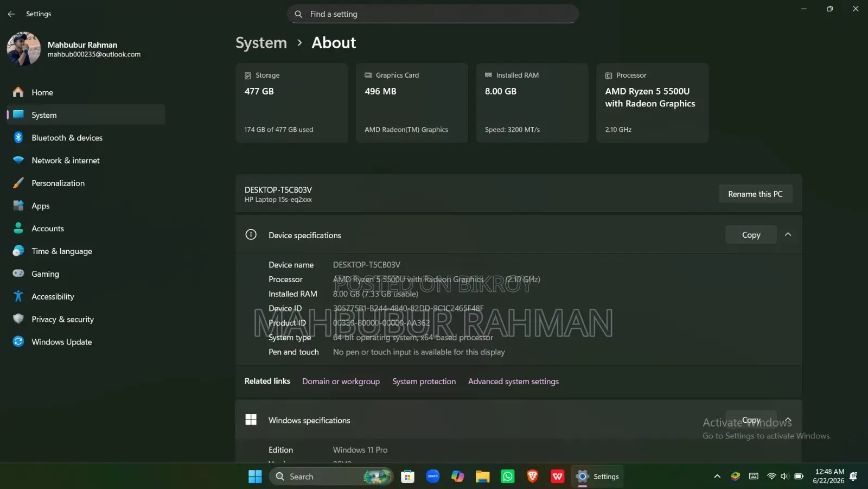Open the Windows Start menu
This screenshot has height=489, width=868.
click(x=255, y=477)
